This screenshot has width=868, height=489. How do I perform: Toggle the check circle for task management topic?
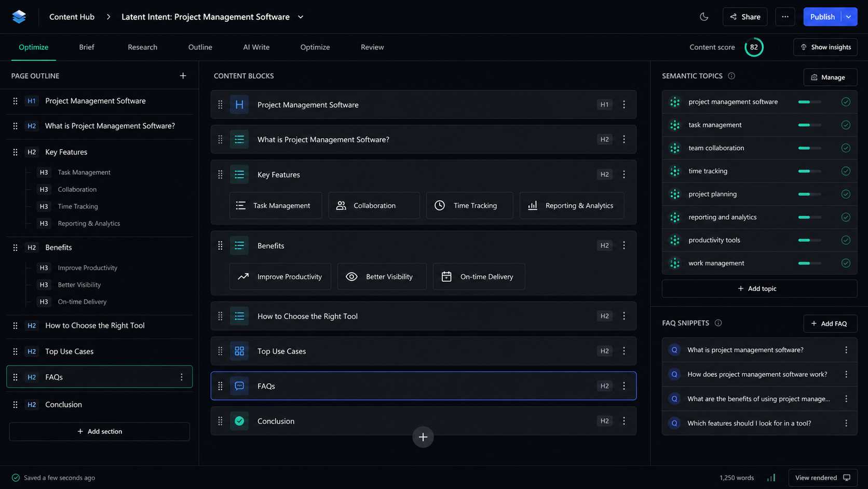pos(846,125)
